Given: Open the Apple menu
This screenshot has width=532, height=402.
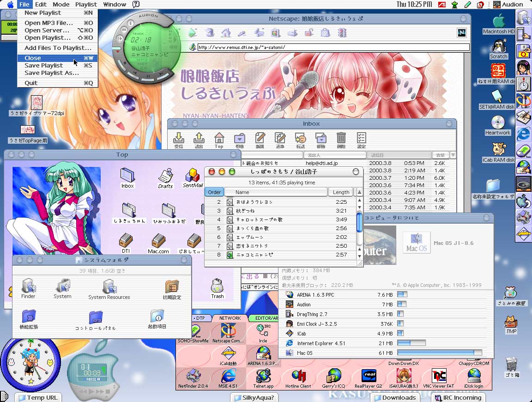Looking at the screenshot, I should pos(10,5).
